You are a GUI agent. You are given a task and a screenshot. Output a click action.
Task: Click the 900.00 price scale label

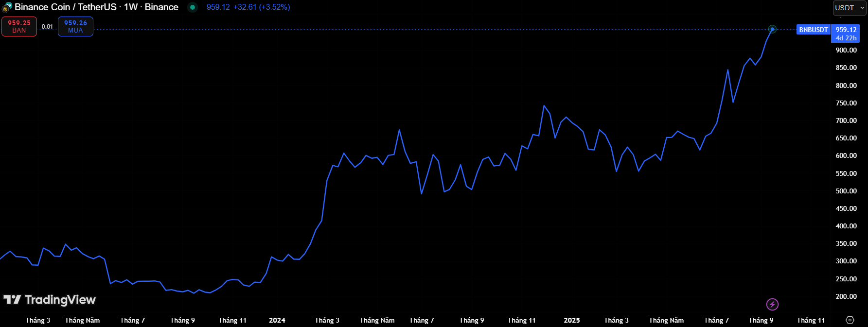tap(846, 50)
